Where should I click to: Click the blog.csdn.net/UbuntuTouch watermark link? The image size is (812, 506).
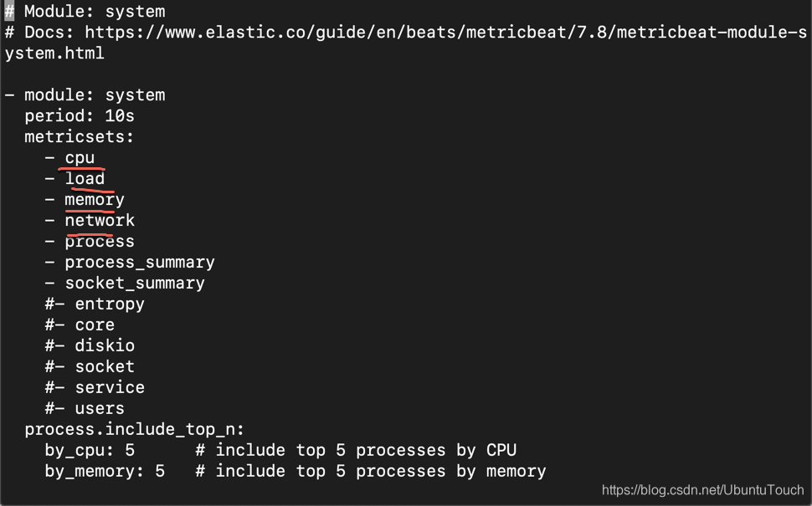[702, 490]
